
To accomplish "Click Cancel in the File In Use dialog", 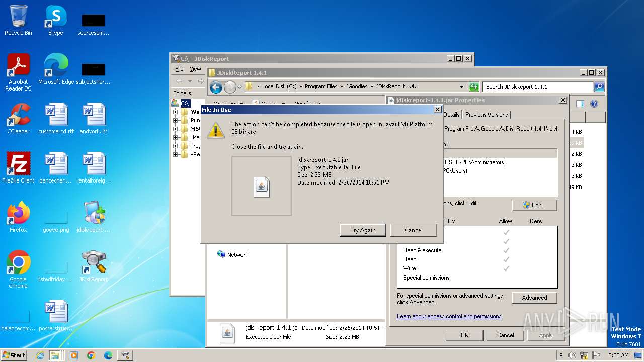I will [x=414, y=230].
